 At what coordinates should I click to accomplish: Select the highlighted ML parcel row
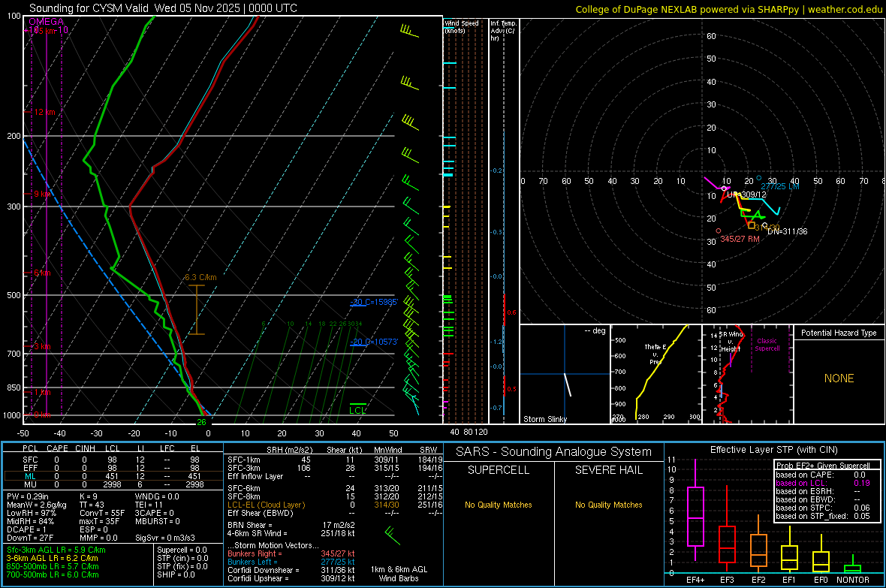tap(113, 476)
